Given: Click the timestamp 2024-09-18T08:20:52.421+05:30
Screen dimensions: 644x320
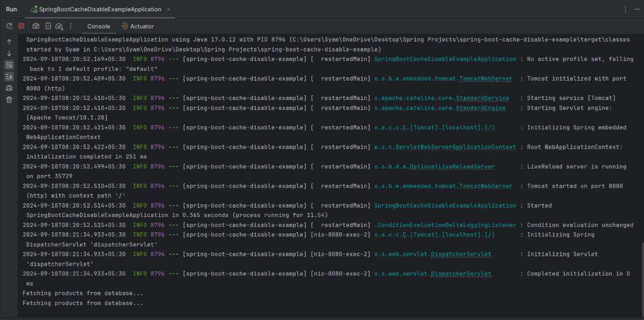Looking at the screenshot, I should [74, 128].
